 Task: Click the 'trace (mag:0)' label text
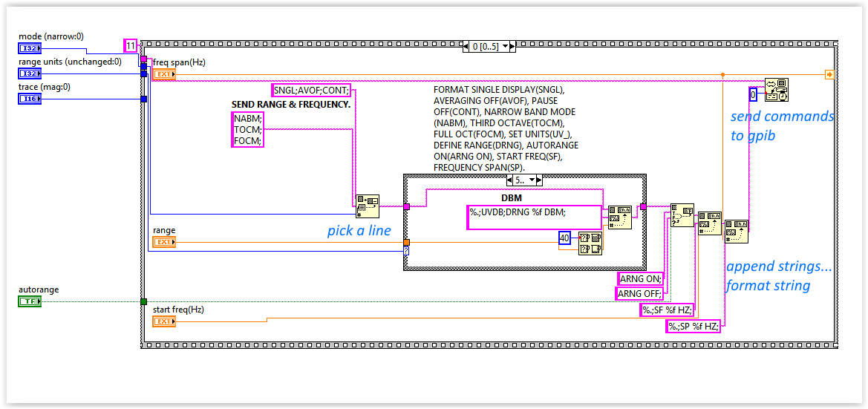tap(45, 88)
